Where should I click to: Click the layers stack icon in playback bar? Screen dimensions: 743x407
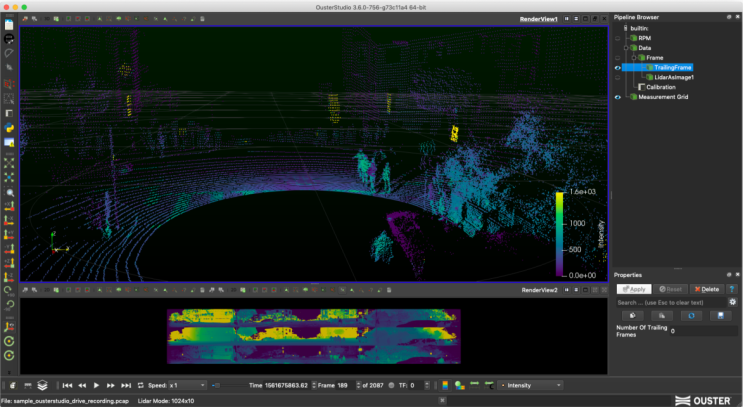(x=42, y=386)
